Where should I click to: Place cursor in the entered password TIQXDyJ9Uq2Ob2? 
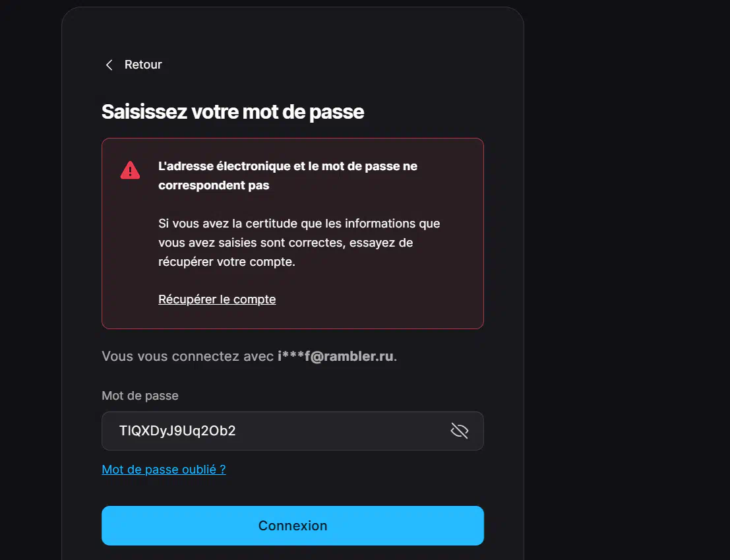[x=177, y=431]
